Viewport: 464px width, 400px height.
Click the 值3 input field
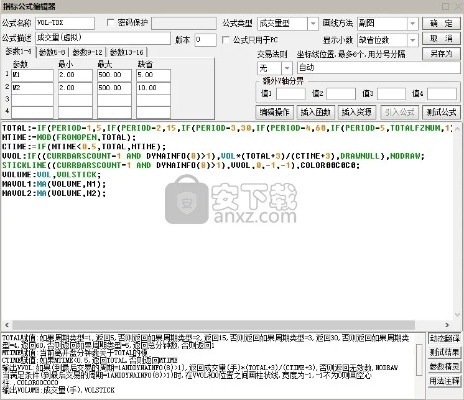coord(391,94)
